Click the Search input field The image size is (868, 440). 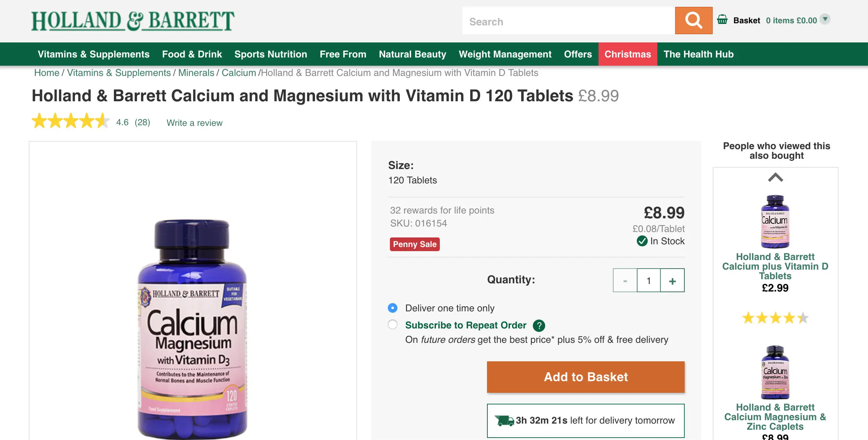[568, 21]
